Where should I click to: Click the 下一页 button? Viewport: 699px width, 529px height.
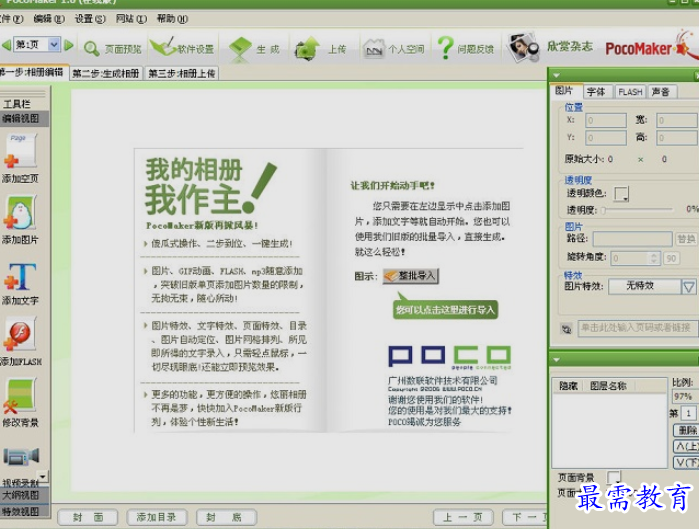tap(525, 517)
